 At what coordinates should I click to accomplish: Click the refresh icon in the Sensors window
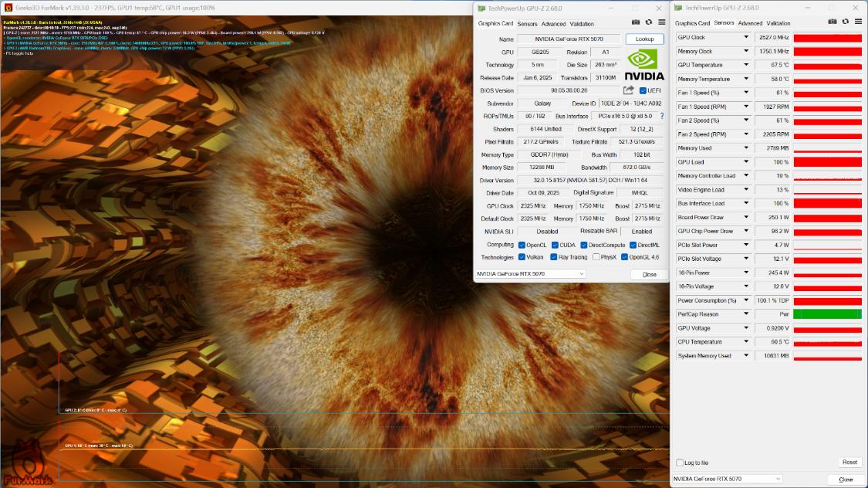coord(845,23)
